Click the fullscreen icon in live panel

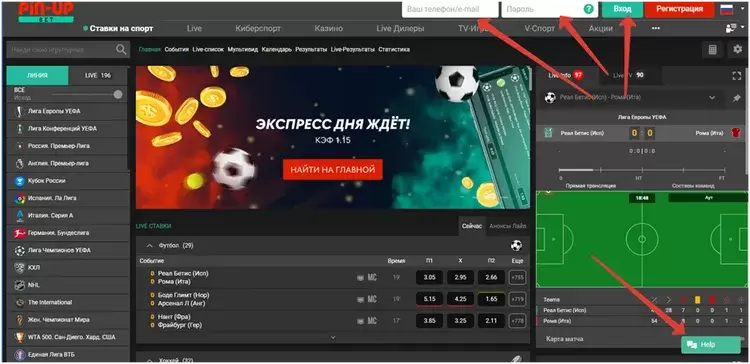tap(737, 76)
